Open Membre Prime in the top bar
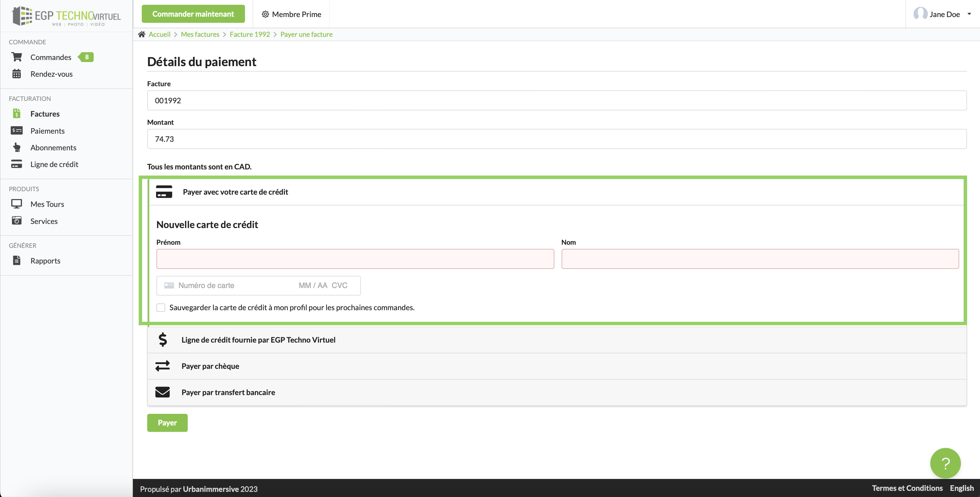Viewport: 980px width, 497px height. coord(291,14)
